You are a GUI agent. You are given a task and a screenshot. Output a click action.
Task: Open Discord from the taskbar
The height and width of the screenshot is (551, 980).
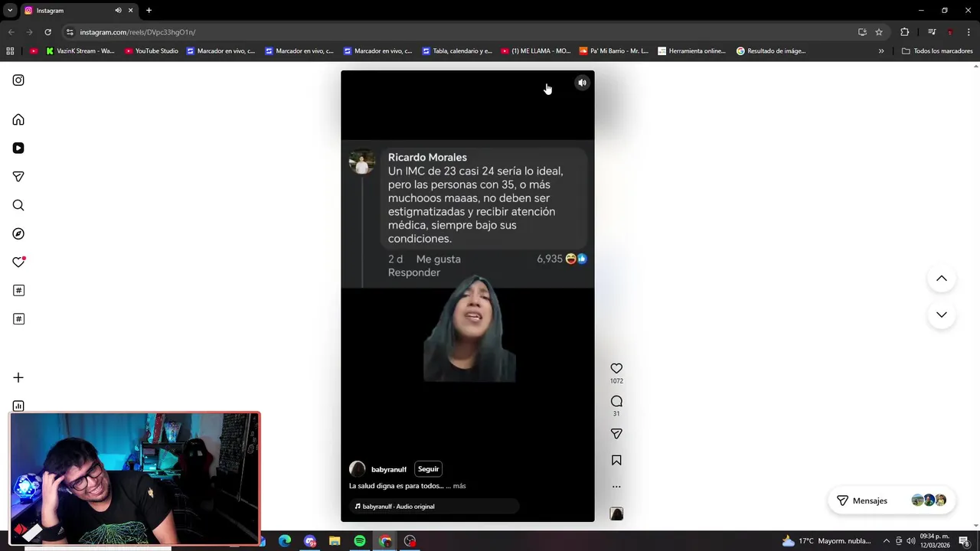[x=310, y=541]
